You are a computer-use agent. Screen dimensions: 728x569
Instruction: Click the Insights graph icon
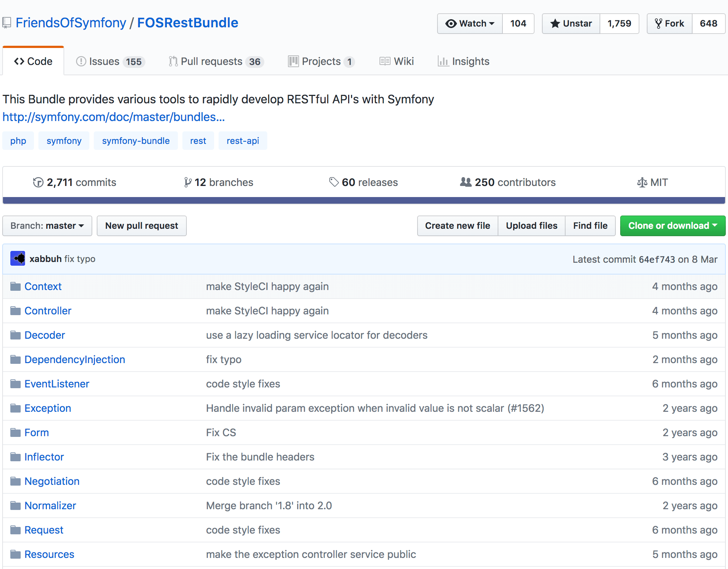point(443,61)
